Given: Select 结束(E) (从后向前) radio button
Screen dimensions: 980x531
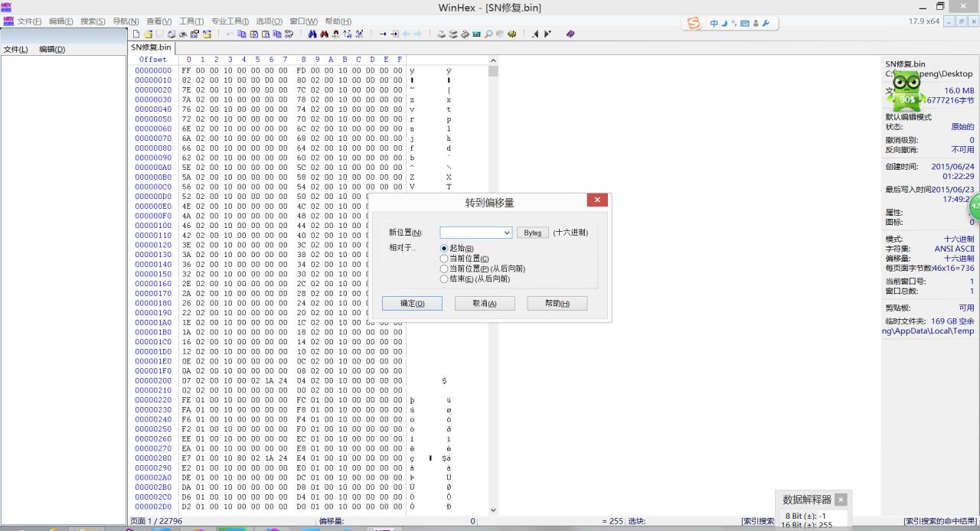Looking at the screenshot, I should [x=444, y=279].
